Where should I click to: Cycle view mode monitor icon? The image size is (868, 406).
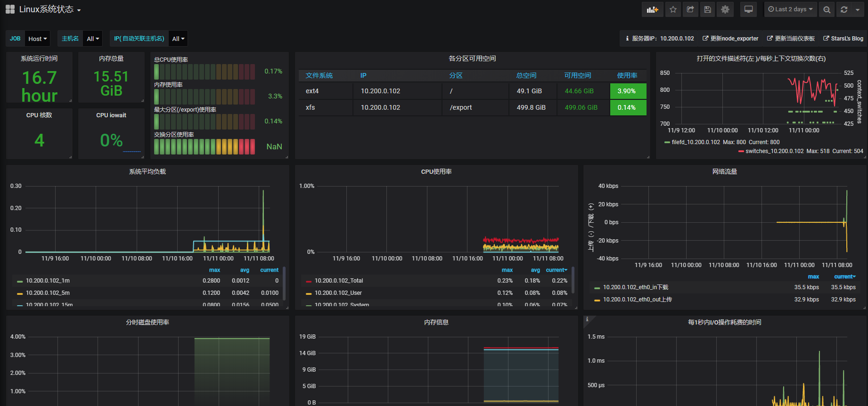[x=748, y=9]
